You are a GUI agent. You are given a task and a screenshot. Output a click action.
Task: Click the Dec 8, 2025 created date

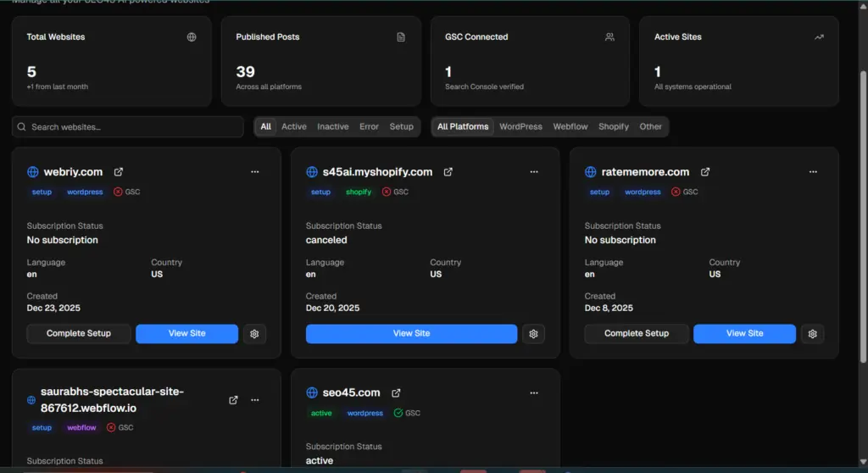(609, 308)
